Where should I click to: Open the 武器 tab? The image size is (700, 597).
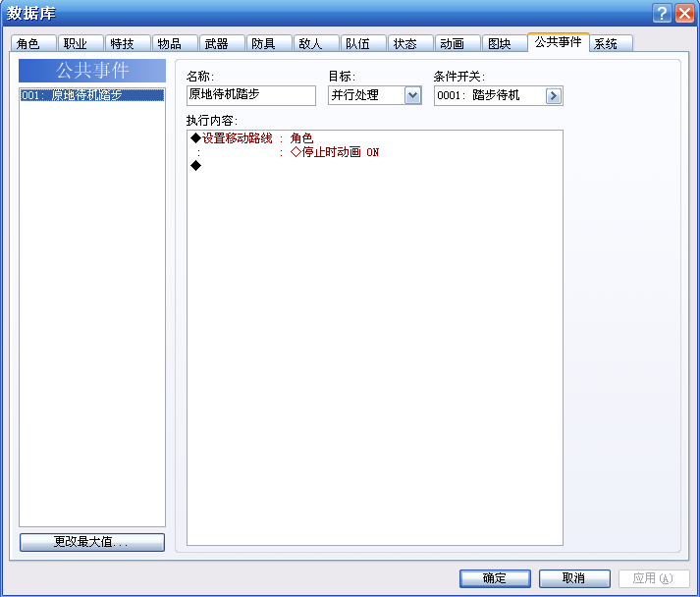click(x=222, y=44)
